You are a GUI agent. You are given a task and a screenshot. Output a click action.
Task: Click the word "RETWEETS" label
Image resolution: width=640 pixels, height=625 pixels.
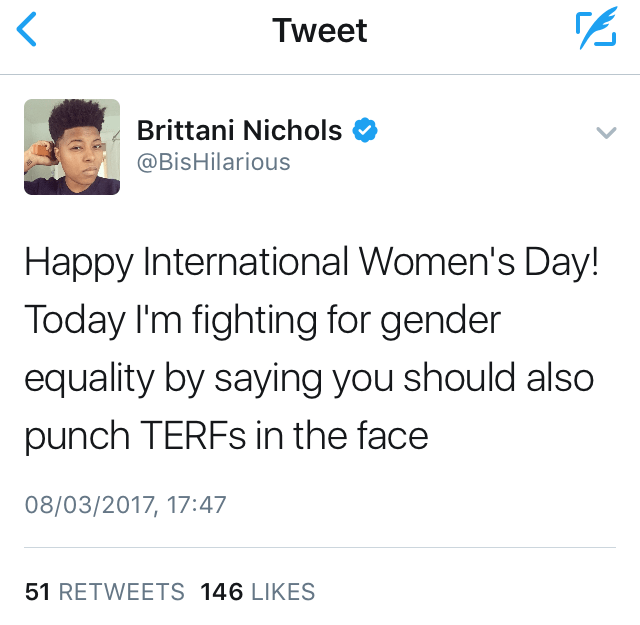[122, 591]
